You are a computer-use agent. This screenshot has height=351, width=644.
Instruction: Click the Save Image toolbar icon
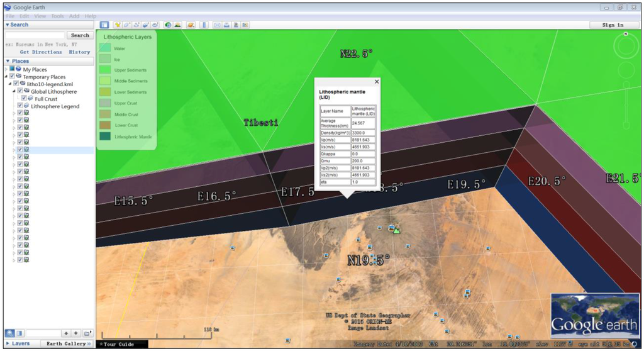tap(236, 25)
